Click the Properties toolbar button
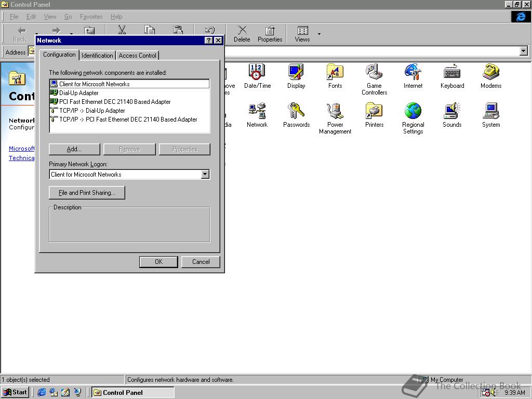This screenshot has width=532, height=399. point(270,34)
